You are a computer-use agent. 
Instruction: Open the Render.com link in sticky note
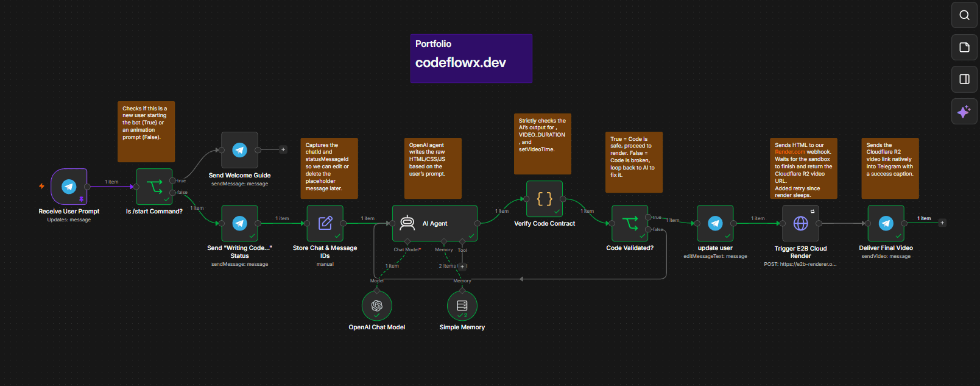(790, 152)
